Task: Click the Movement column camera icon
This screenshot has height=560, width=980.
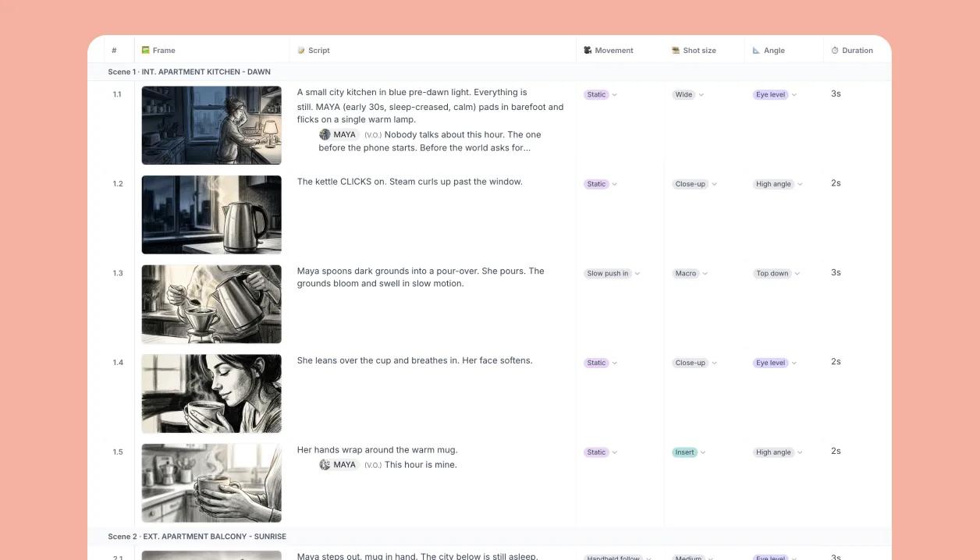Action: click(x=588, y=50)
